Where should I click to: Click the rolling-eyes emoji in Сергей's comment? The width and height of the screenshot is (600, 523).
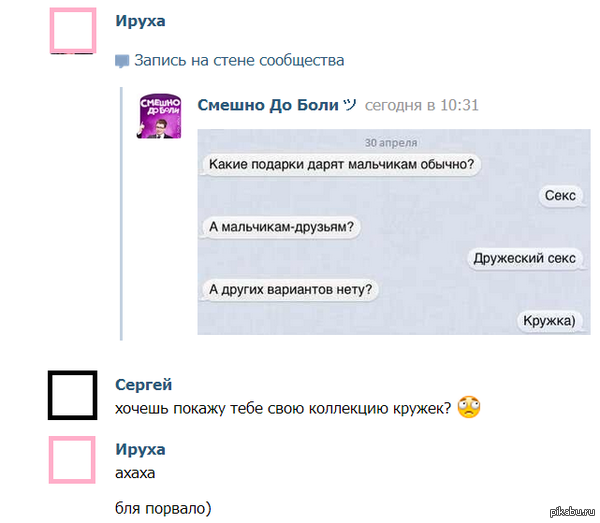click(x=468, y=408)
